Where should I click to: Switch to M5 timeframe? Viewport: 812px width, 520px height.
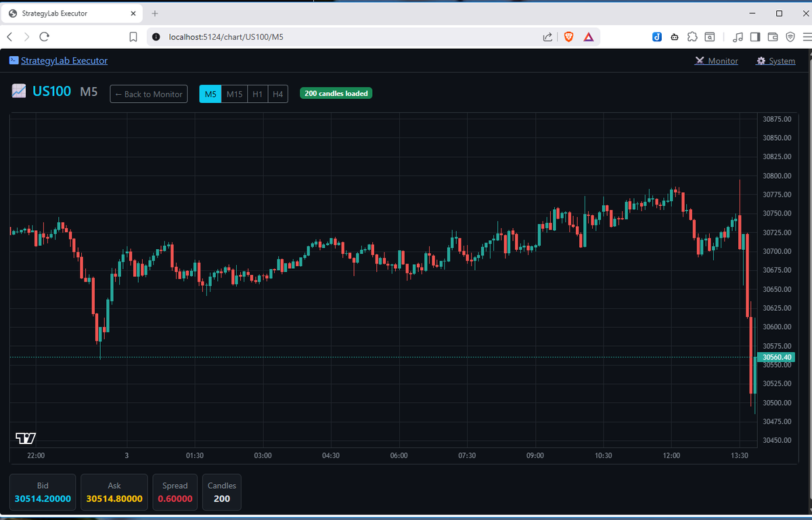point(210,94)
